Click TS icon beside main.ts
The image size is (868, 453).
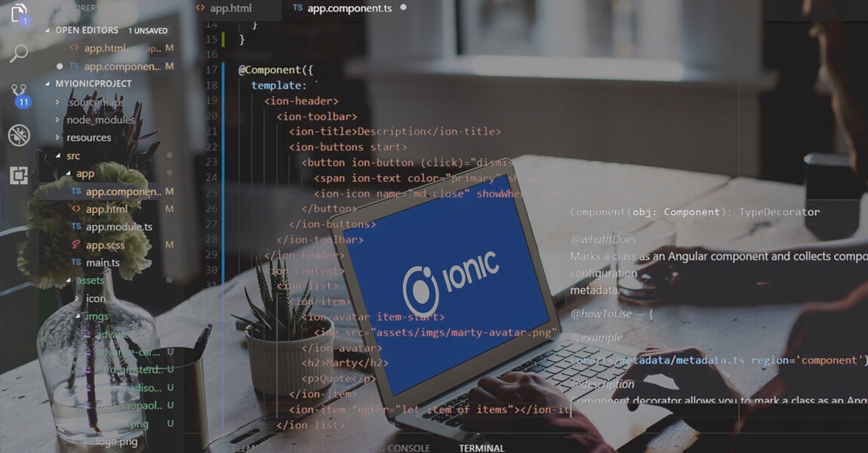(x=76, y=262)
